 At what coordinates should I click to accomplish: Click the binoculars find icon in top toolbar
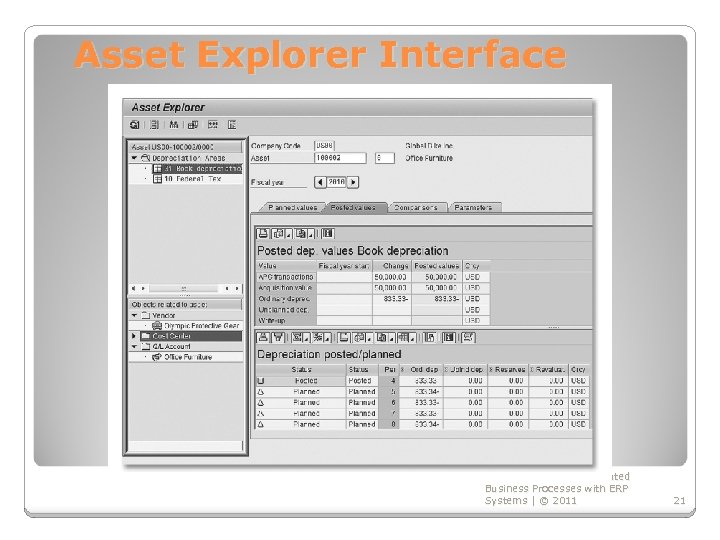(x=174, y=124)
